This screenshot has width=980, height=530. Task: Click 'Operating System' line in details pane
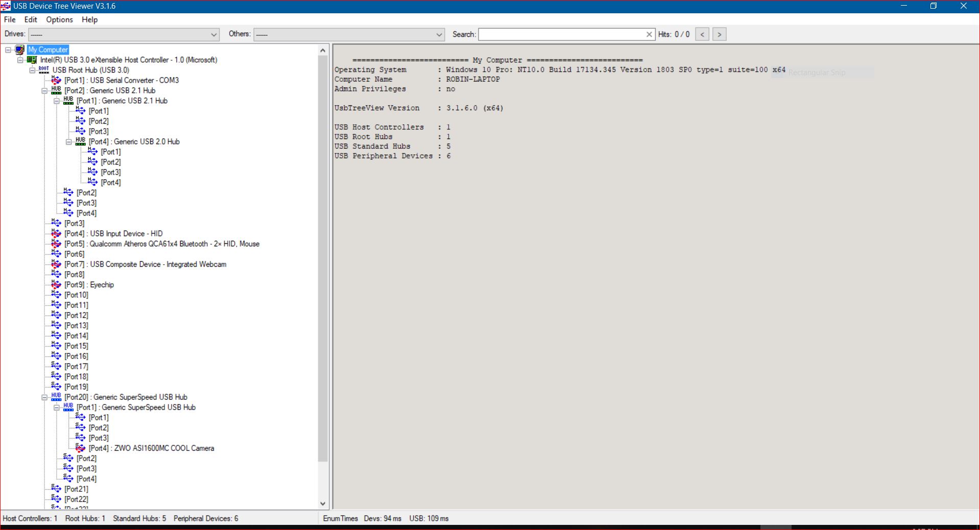(x=560, y=70)
